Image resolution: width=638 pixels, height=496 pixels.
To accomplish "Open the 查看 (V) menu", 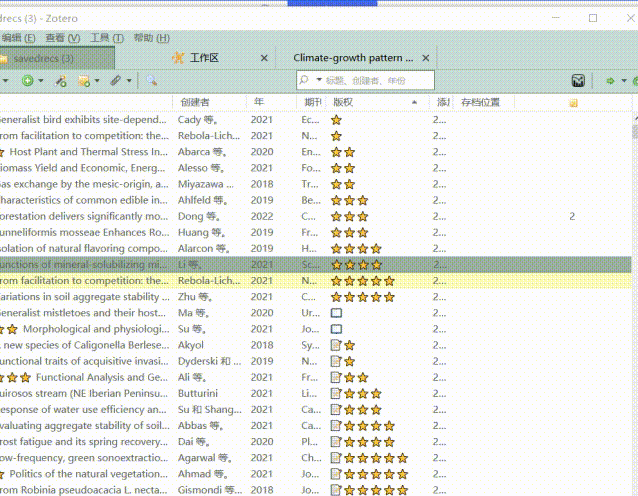I will tap(63, 38).
